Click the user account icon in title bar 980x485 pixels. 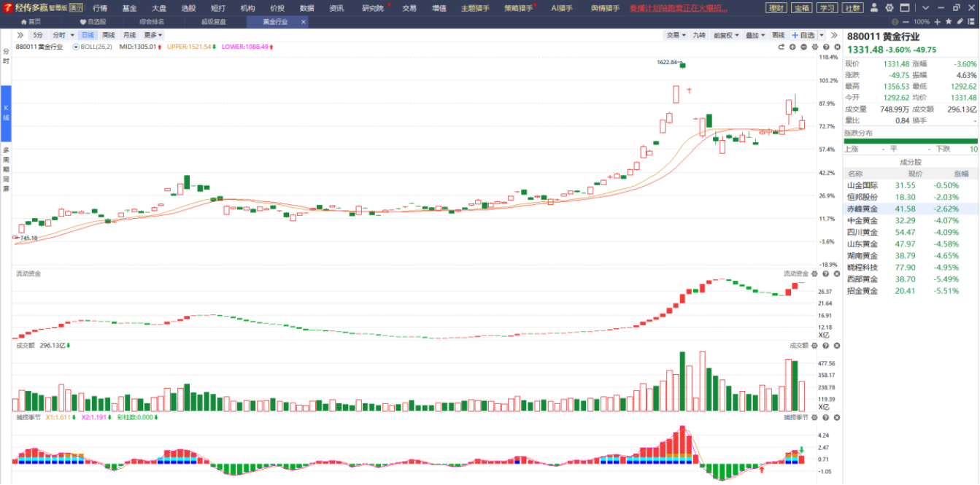click(x=876, y=8)
